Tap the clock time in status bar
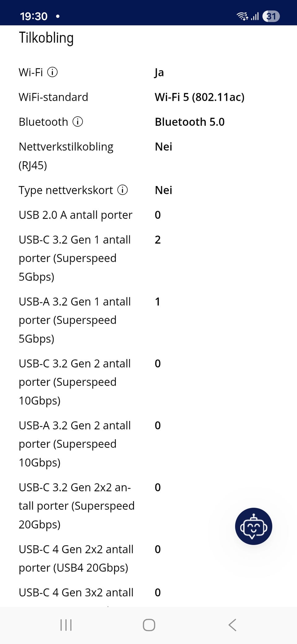The height and width of the screenshot is (644, 297). [34, 16]
